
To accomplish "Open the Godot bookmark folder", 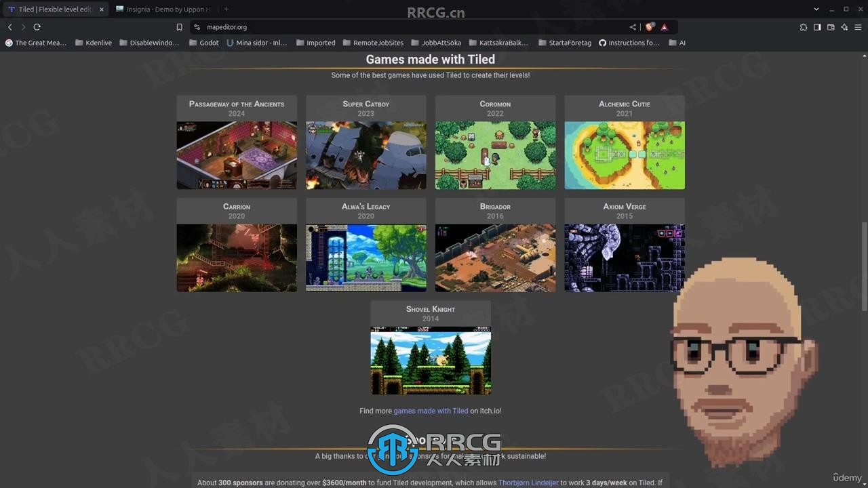I will [203, 43].
